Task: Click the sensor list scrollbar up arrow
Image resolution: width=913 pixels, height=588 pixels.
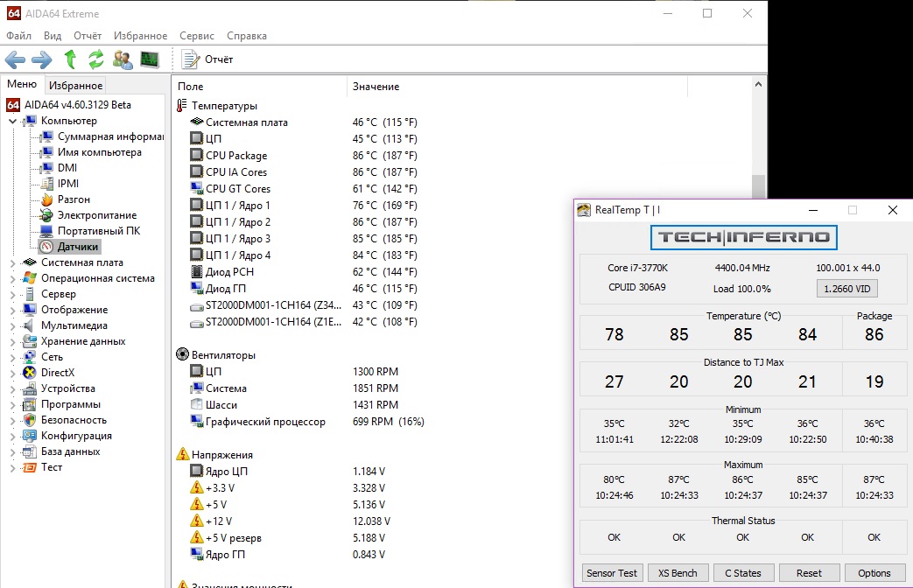Action: coord(758,84)
